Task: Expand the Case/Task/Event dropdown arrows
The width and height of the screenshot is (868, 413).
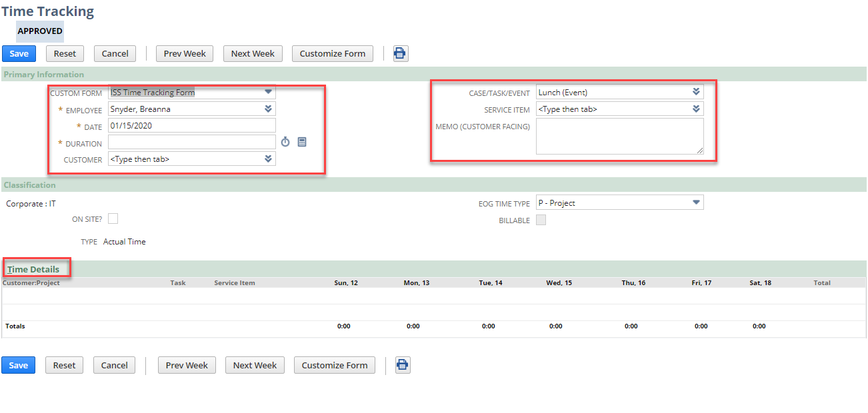Action: click(x=696, y=92)
